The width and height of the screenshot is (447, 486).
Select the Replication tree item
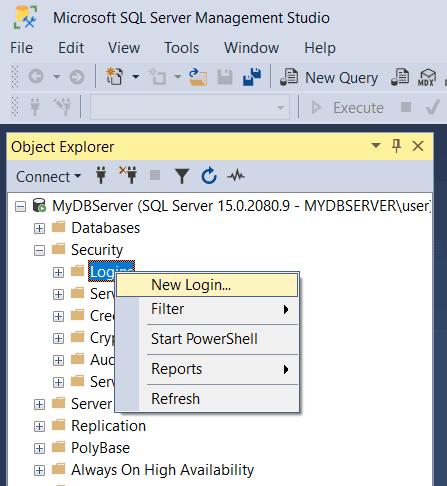click(x=108, y=426)
